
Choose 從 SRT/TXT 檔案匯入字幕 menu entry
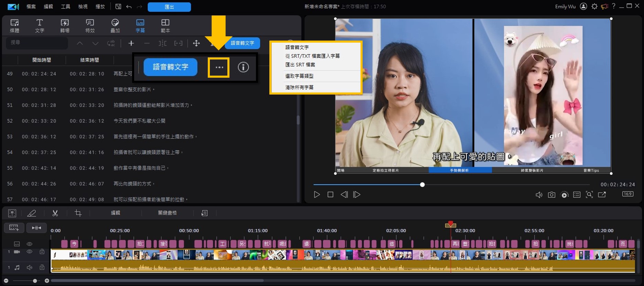pos(312,56)
